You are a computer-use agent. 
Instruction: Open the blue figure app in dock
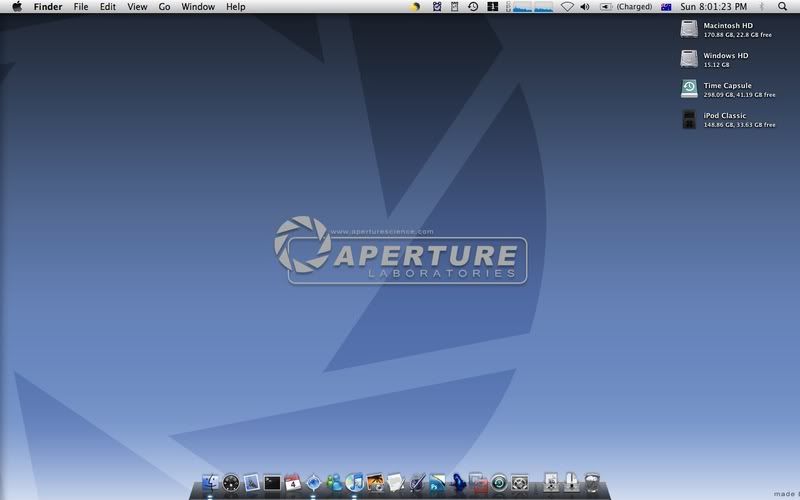click(458, 482)
